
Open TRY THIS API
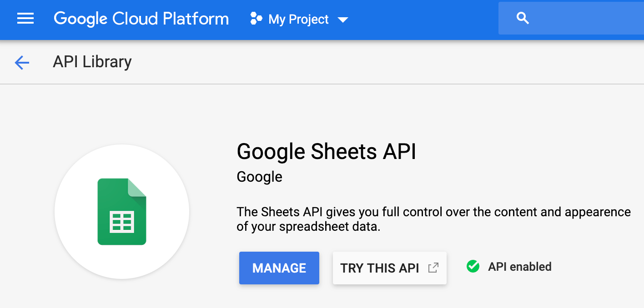[380, 268]
